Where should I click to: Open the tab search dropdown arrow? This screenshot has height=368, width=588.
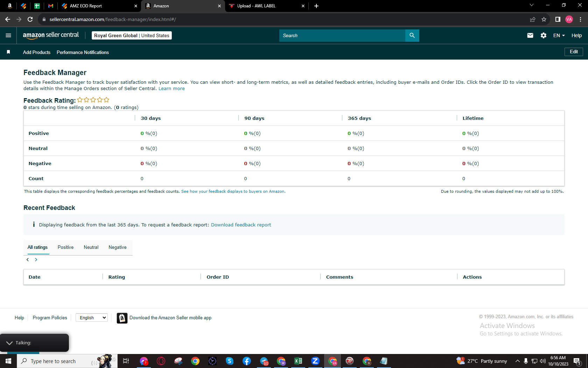[532, 5]
